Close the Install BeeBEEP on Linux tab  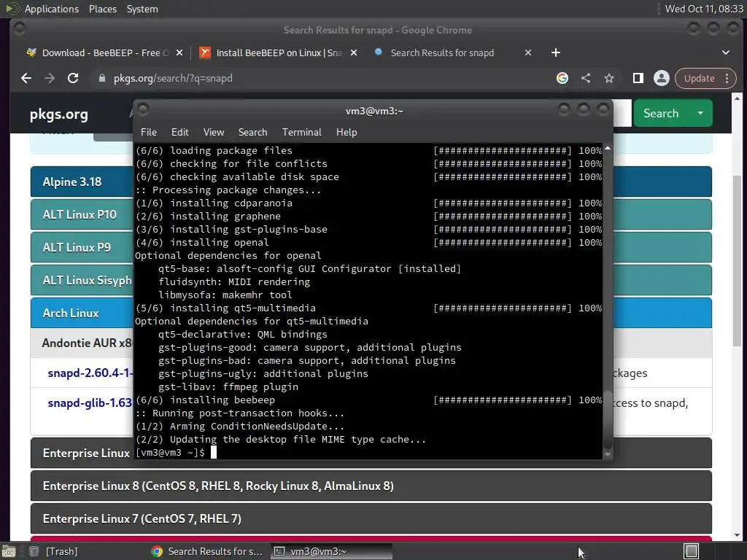354,52
